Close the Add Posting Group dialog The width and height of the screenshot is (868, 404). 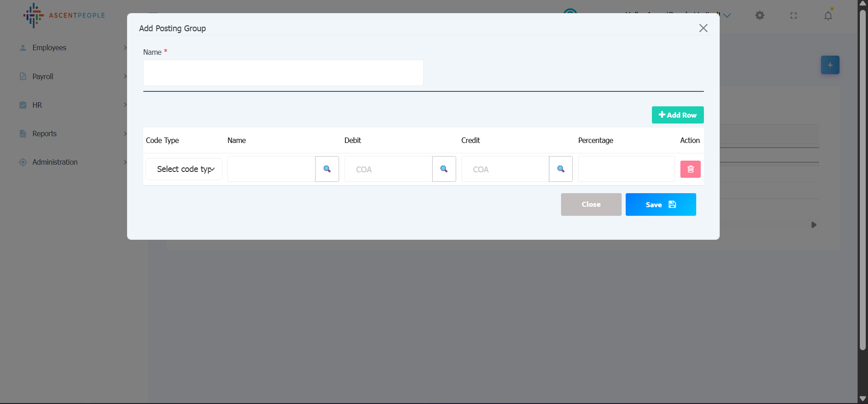tap(703, 28)
